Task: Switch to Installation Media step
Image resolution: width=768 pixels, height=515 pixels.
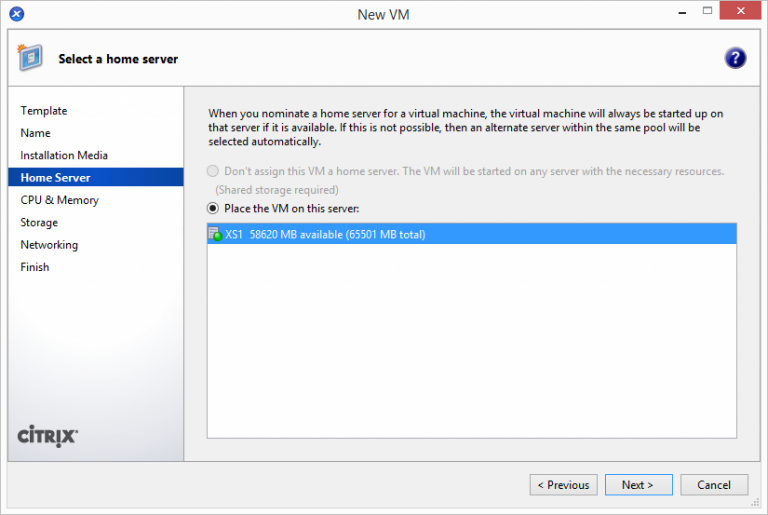Action: (x=64, y=155)
